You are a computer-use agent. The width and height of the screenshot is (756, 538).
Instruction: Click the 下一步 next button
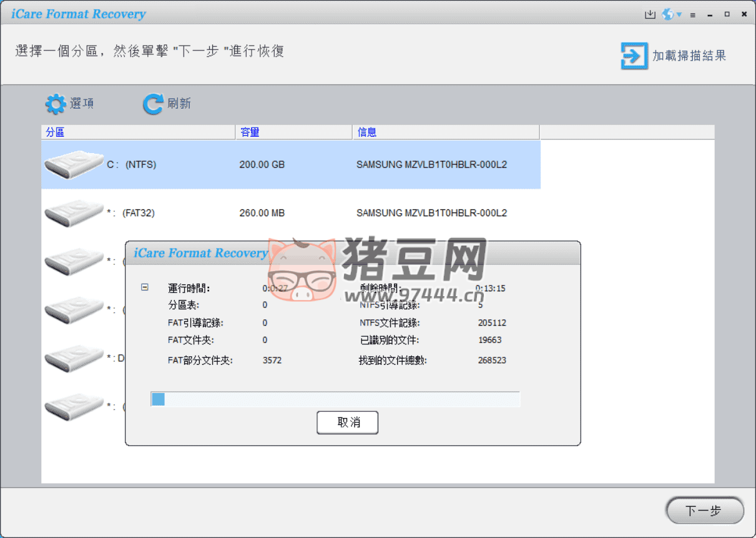[x=704, y=511]
